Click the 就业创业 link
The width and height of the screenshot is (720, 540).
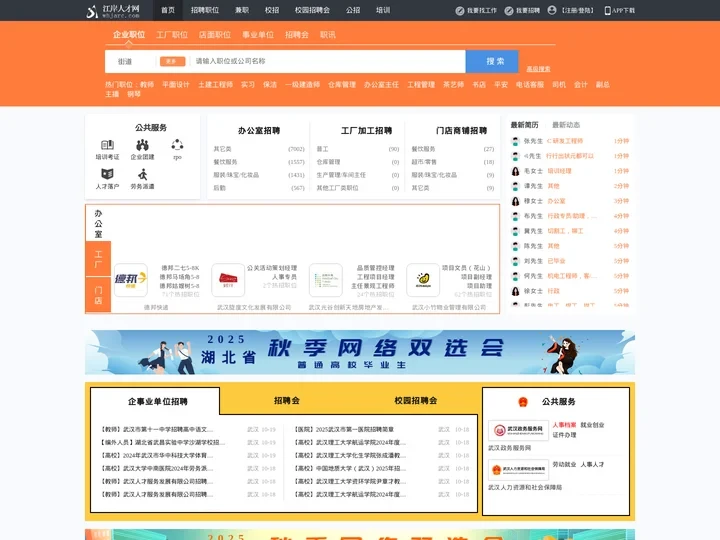pos(592,425)
